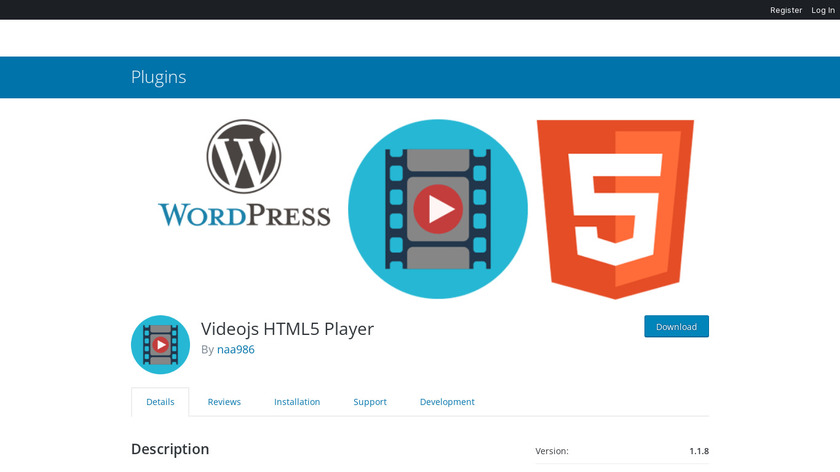
Task: Switch to the Reviews tab
Action: (224, 402)
